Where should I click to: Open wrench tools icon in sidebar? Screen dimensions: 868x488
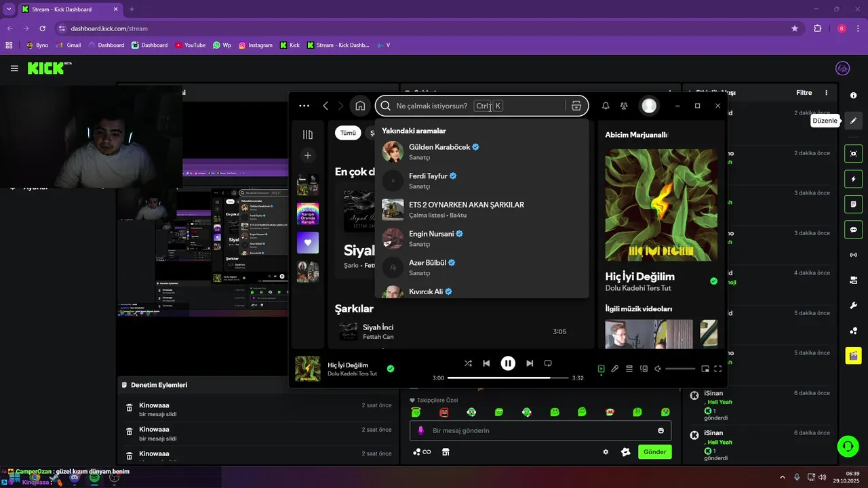[x=854, y=305]
